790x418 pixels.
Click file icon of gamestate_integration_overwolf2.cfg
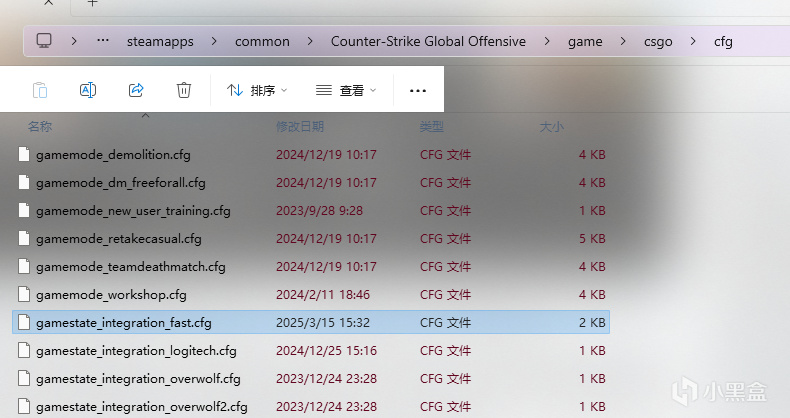click(x=24, y=406)
